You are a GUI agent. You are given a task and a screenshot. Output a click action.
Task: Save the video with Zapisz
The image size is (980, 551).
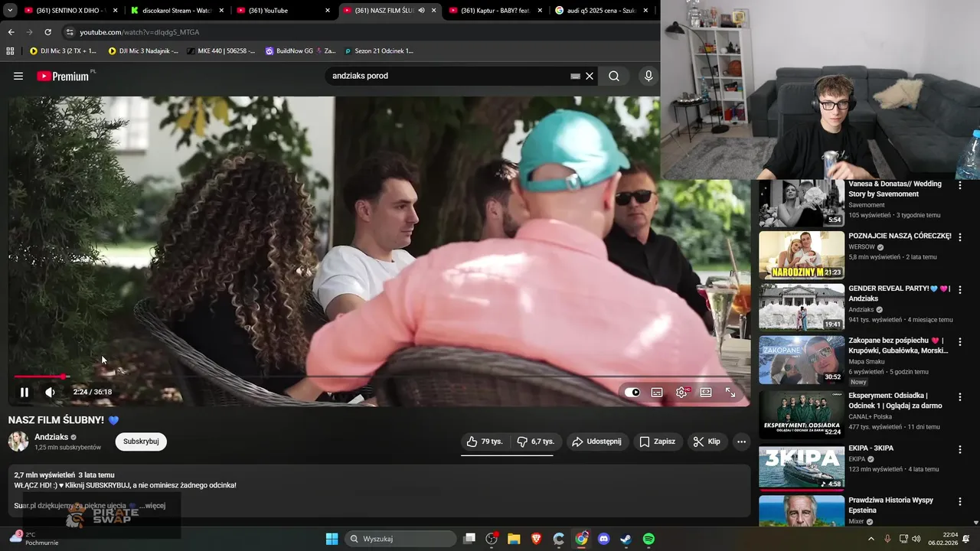(657, 442)
